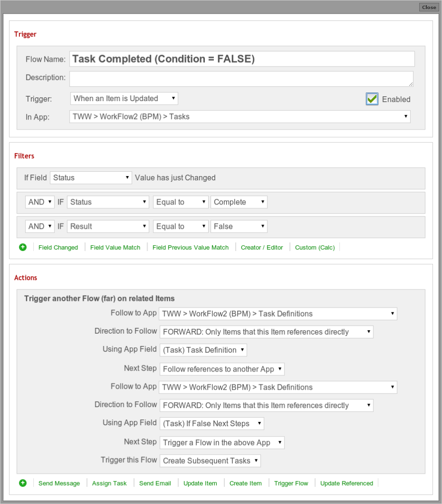Screen dimensions: 442x504
Task: Click the Description text area
Action: (x=241, y=79)
